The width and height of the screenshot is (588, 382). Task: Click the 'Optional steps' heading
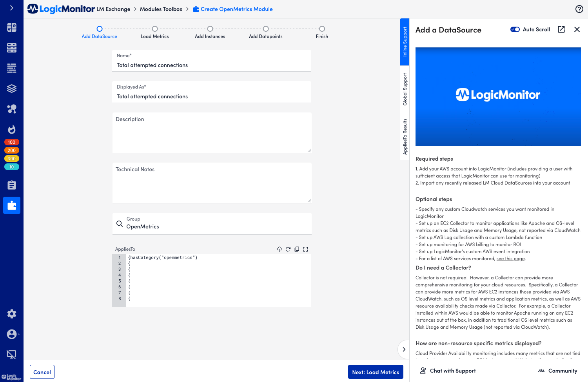[434, 199]
